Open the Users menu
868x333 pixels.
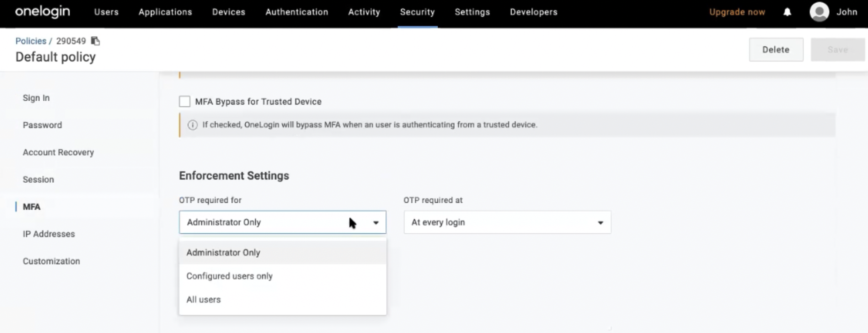click(106, 12)
